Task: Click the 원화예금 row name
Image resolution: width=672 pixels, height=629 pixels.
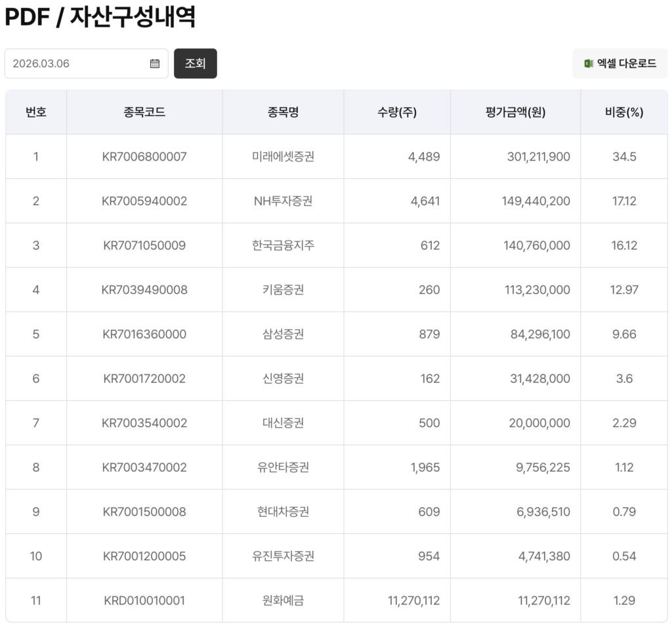Action: (x=283, y=600)
